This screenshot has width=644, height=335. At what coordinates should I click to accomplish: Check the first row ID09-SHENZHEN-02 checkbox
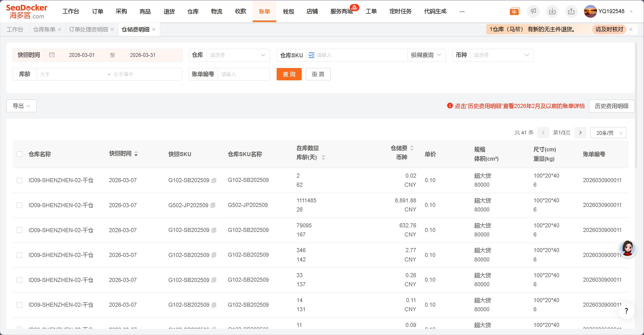pos(19,180)
